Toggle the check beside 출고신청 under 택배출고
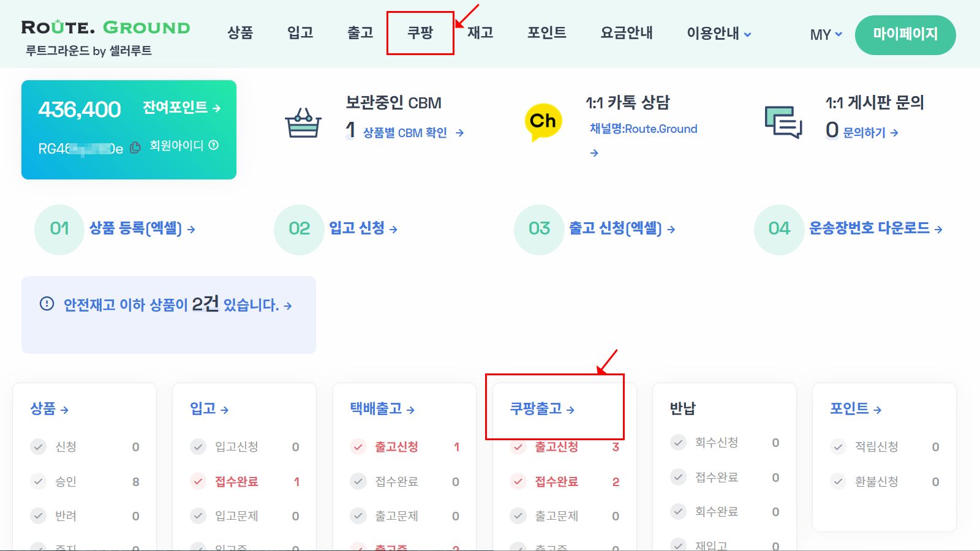 [357, 447]
